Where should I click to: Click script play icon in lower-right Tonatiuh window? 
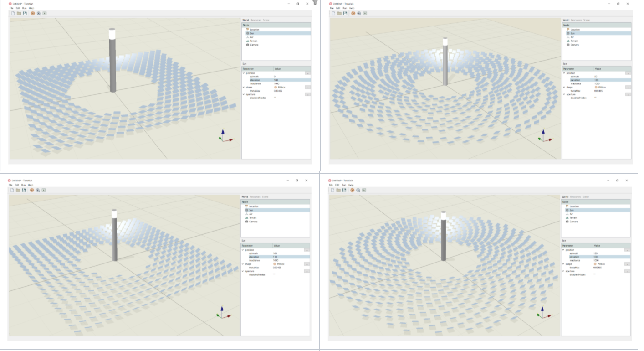coord(364,190)
